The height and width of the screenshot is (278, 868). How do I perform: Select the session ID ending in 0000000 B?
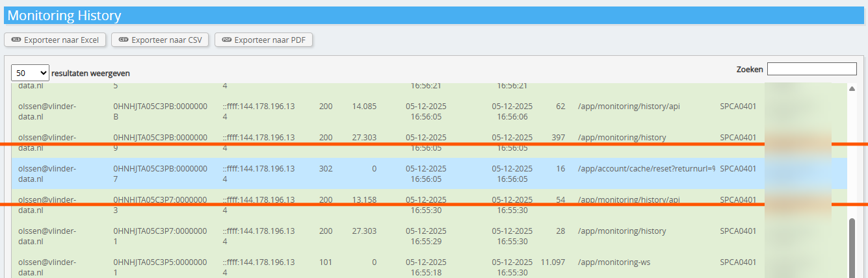[x=160, y=111]
